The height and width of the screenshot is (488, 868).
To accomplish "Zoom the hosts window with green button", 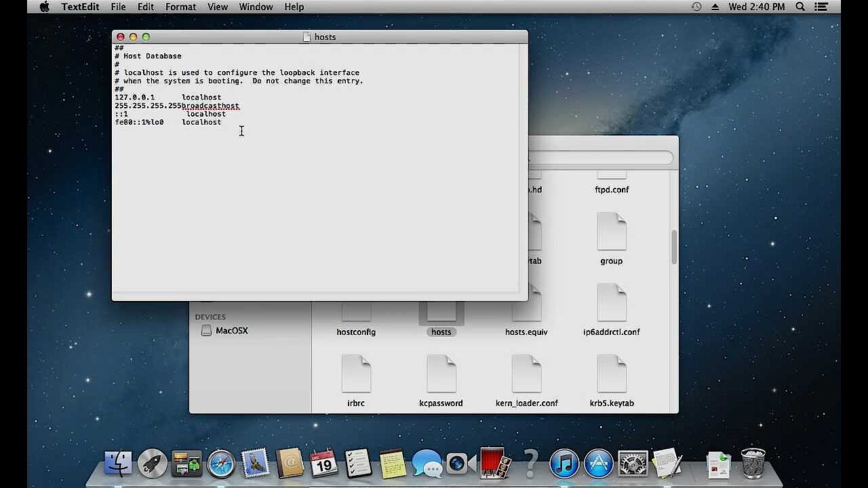I will point(146,37).
